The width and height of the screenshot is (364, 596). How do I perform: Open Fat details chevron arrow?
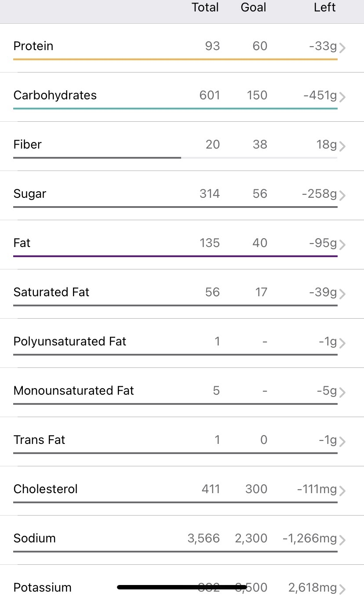342,245
